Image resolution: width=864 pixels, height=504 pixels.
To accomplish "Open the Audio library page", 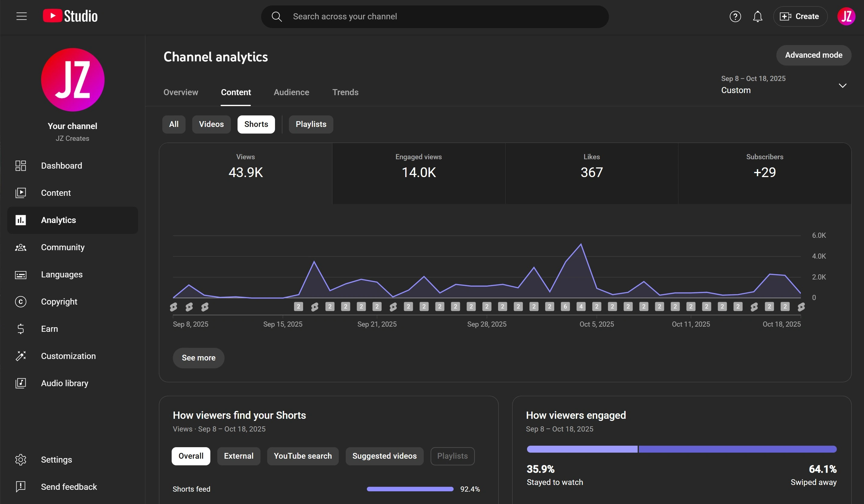I will pos(64,383).
